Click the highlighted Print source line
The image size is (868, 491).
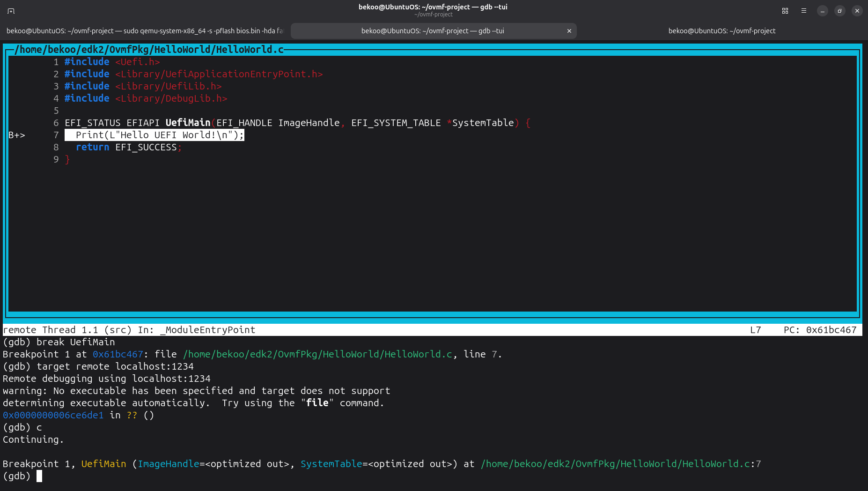[154, 135]
